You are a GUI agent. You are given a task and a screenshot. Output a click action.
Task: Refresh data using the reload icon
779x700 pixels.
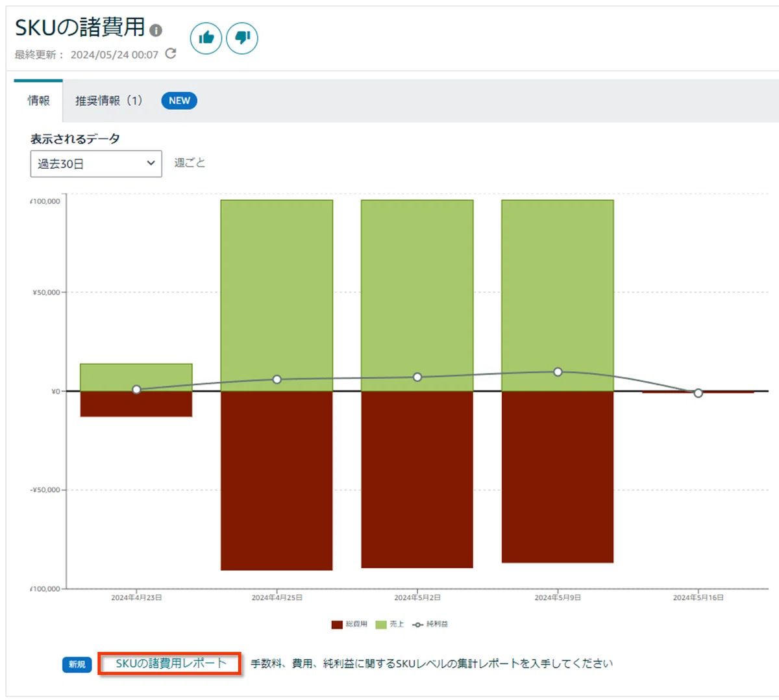click(x=171, y=54)
